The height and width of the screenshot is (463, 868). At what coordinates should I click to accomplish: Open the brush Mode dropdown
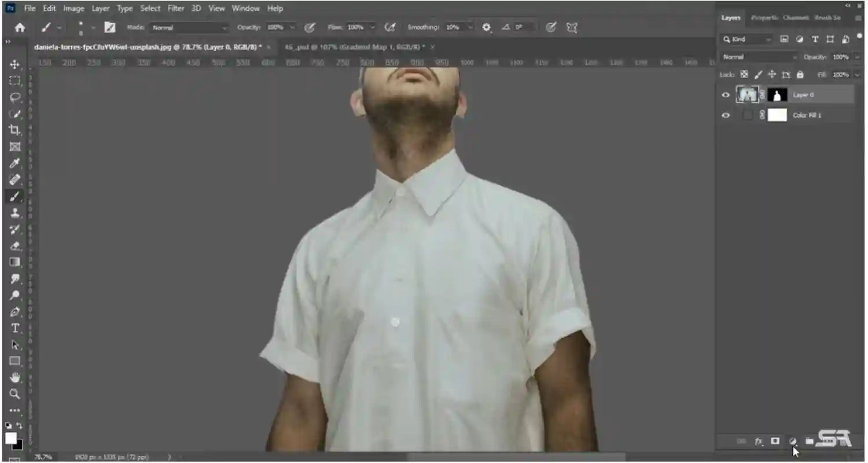tap(190, 27)
